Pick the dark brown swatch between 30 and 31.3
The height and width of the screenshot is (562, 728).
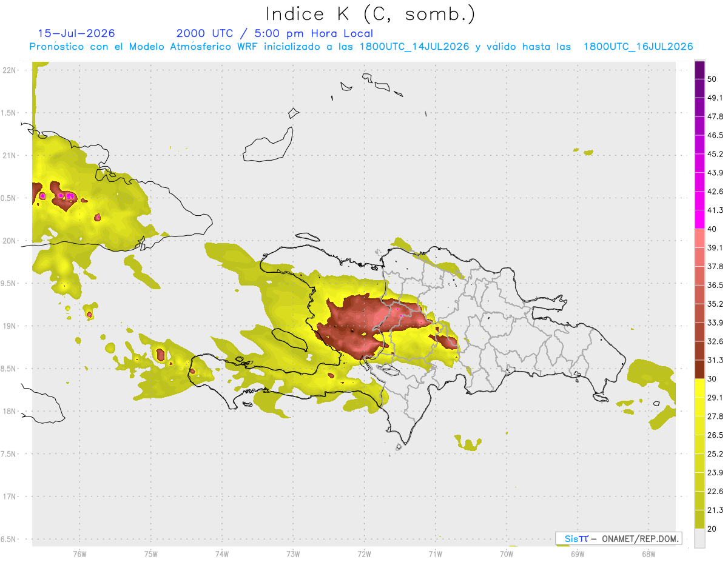[x=699, y=369]
